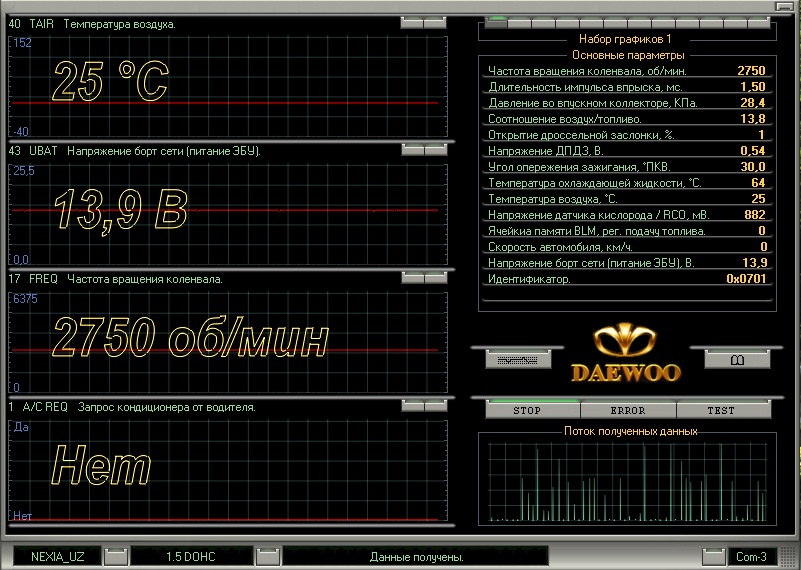The height and width of the screenshot is (570, 801).
Task: Click right small button above A/C REQ graph
Action: [435, 406]
